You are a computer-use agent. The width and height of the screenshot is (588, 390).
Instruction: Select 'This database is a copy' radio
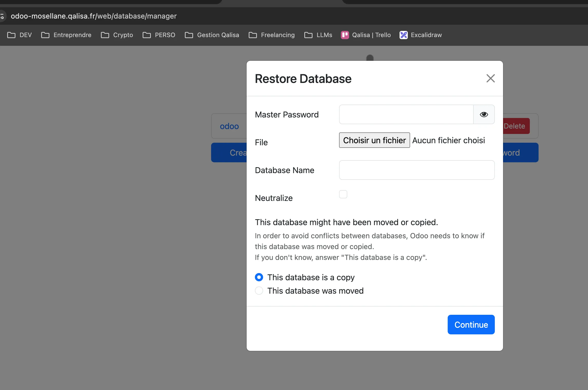coord(259,277)
